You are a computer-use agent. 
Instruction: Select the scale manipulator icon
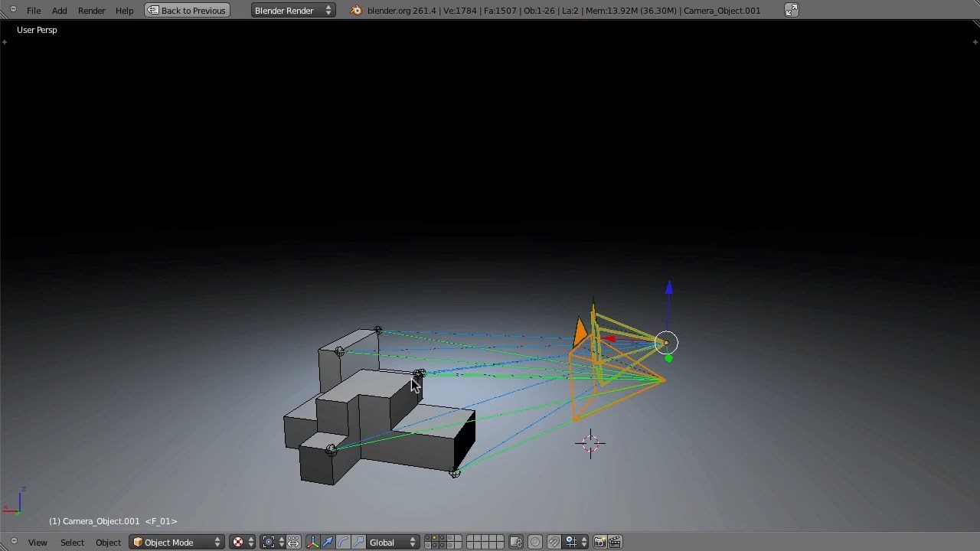[358, 542]
